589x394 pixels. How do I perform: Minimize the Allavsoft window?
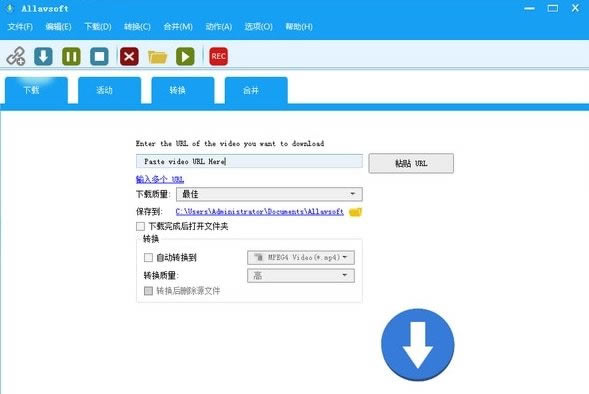tap(529, 8)
